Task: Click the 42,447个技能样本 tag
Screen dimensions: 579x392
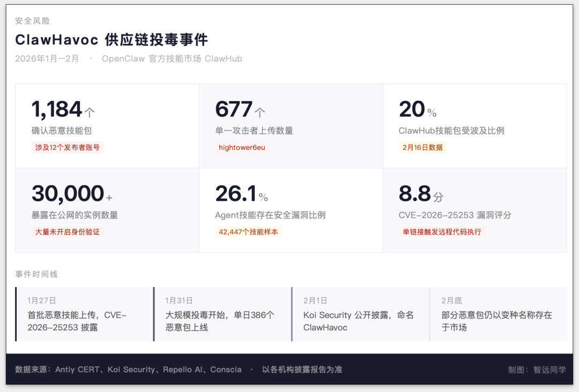Action: pos(248,232)
